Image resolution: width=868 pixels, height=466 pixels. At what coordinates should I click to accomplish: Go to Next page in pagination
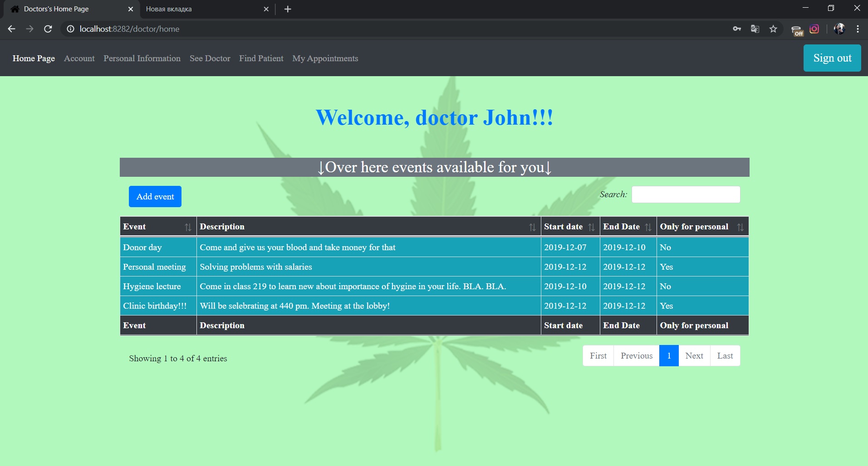point(694,356)
